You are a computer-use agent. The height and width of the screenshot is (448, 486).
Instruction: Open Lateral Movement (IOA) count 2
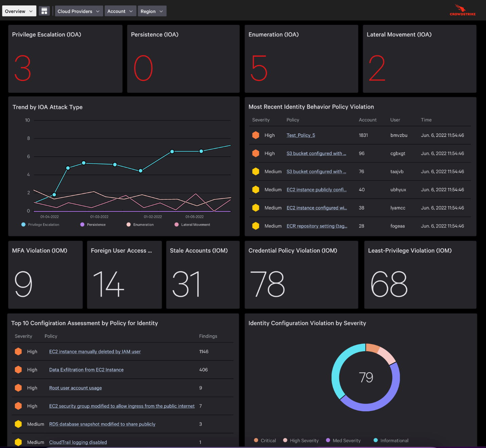coord(377,68)
